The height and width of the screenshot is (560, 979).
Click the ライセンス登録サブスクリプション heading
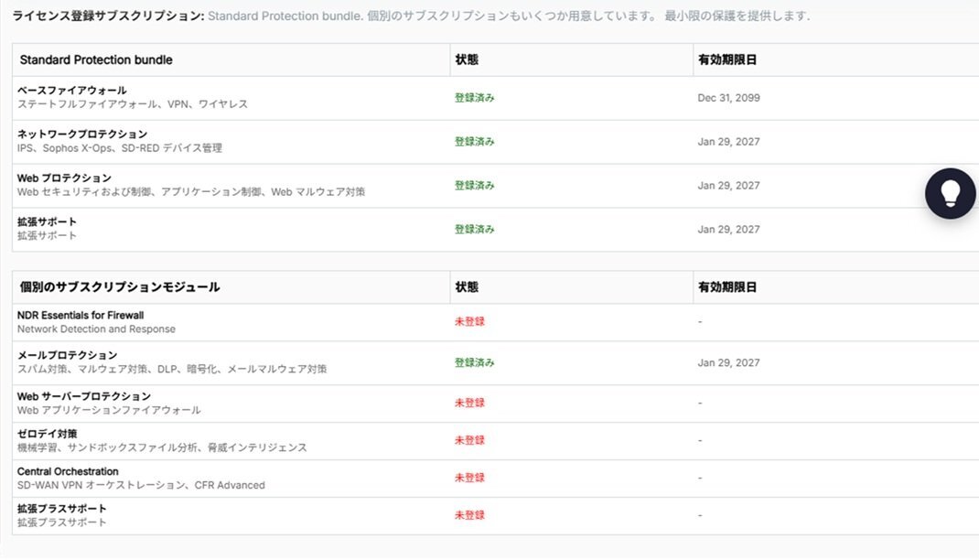pyautogui.click(x=108, y=16)
